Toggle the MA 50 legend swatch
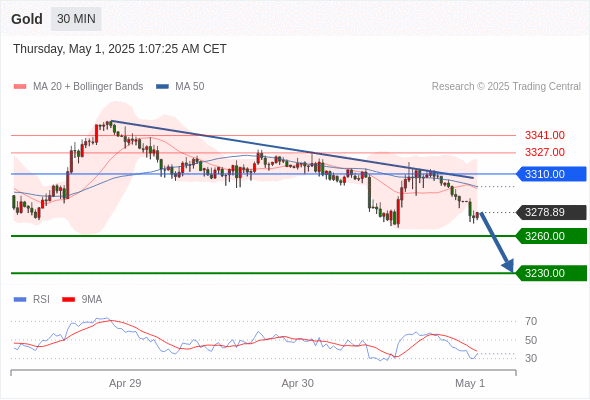 tap(162, 87)
